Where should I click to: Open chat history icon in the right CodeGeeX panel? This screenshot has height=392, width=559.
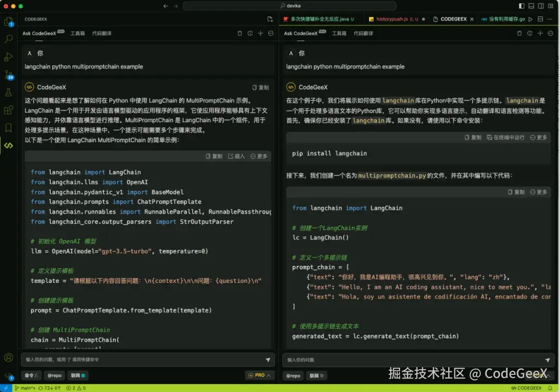[x=530, y=33]
